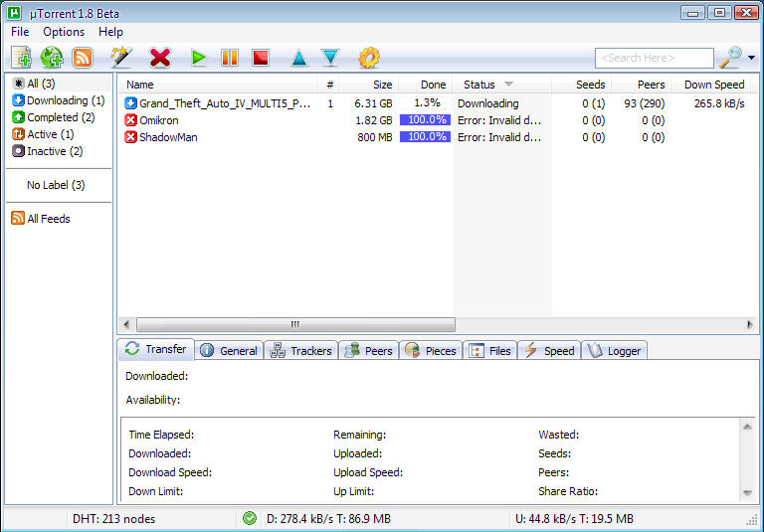
Task: Click the search magnifying glass icon
Action: [x=730, y=58]
